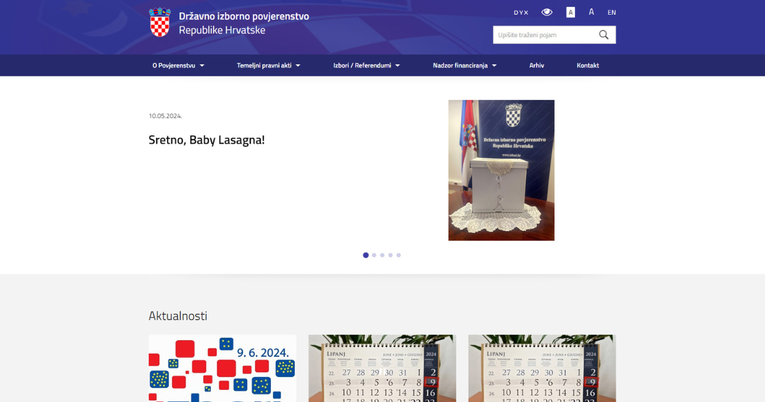Select the fourth carousel dot
This screenshot has height=402, width=765.
point(390,255)
